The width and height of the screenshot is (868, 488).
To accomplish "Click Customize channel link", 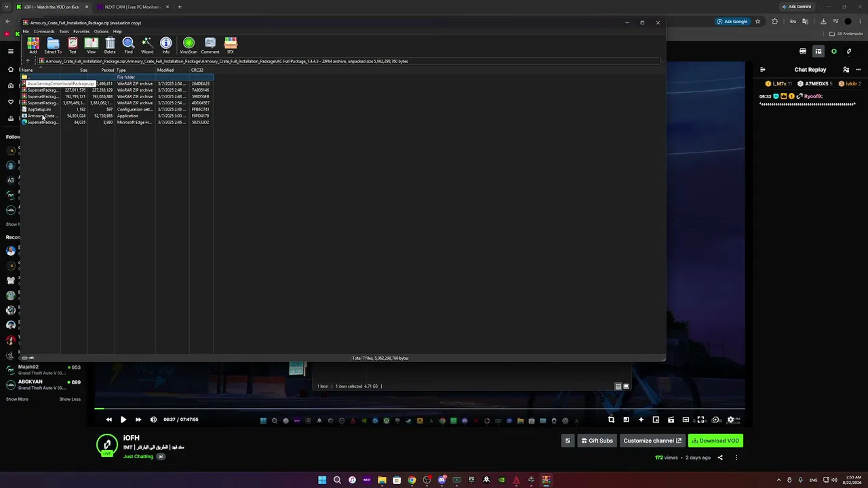I will (652, 441).
